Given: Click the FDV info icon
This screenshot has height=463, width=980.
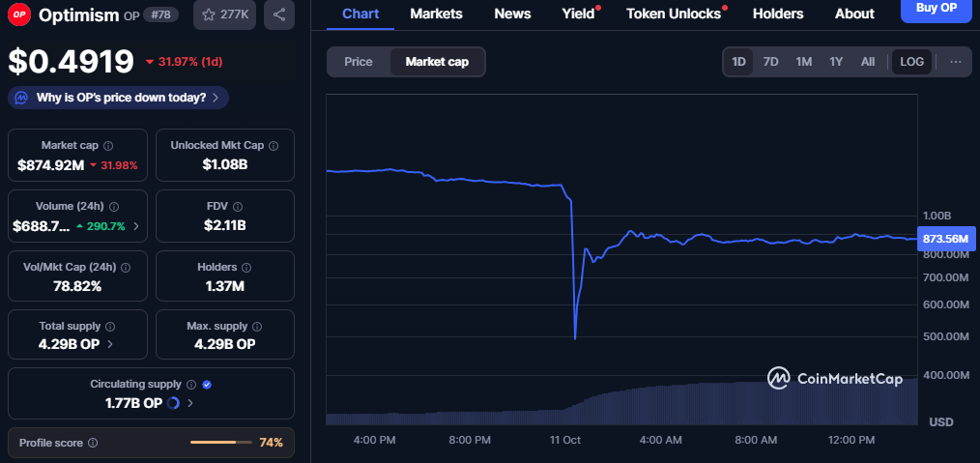Looking at the screenshot, I should 238,206.
